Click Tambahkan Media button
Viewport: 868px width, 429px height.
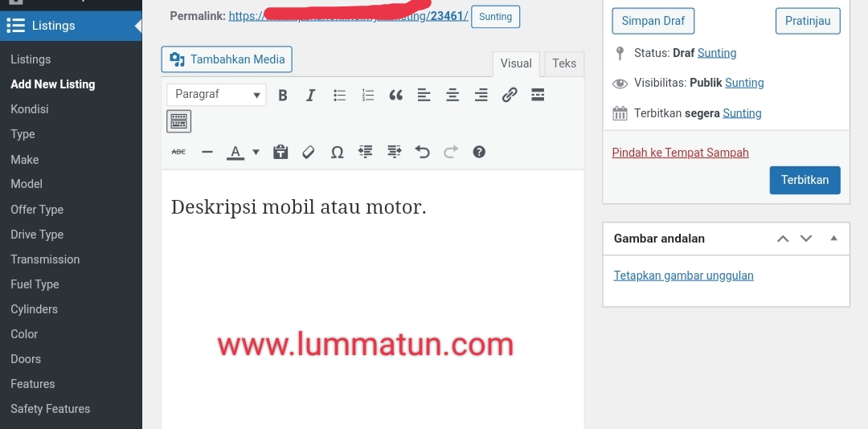(227, 59)
